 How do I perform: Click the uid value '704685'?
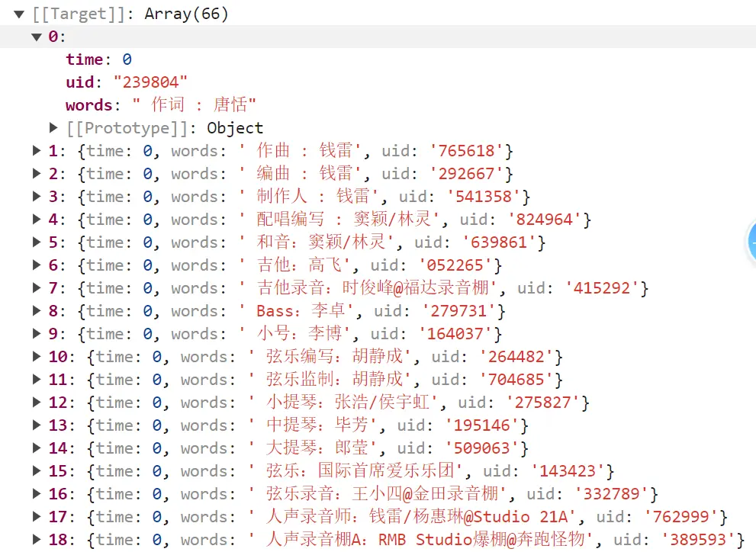point(516,380)
